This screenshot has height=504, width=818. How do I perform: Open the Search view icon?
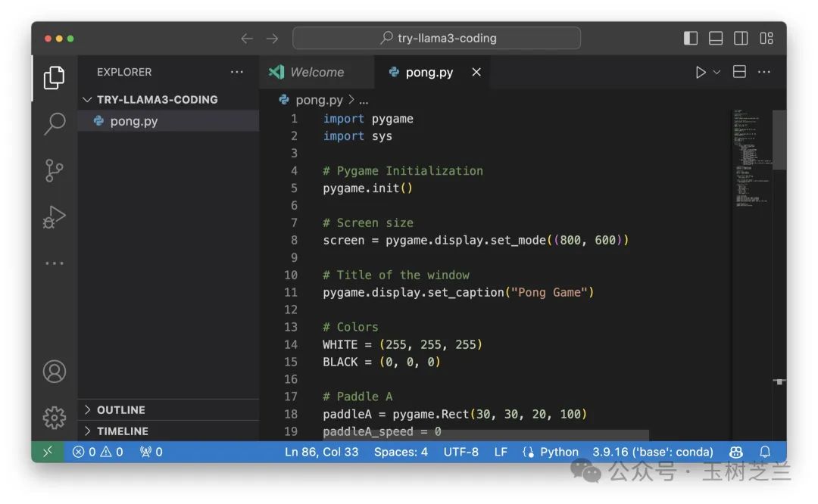[x=55, y=124]
